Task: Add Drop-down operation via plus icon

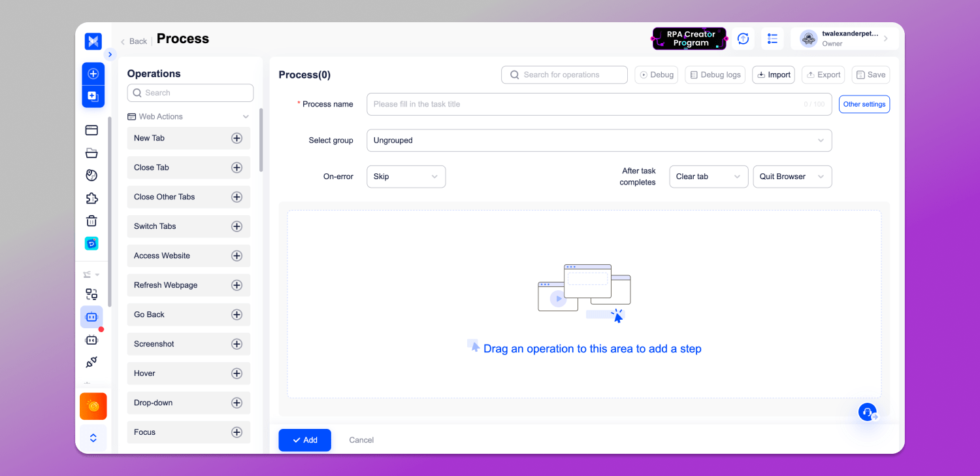Action: [x=237, y=403]
